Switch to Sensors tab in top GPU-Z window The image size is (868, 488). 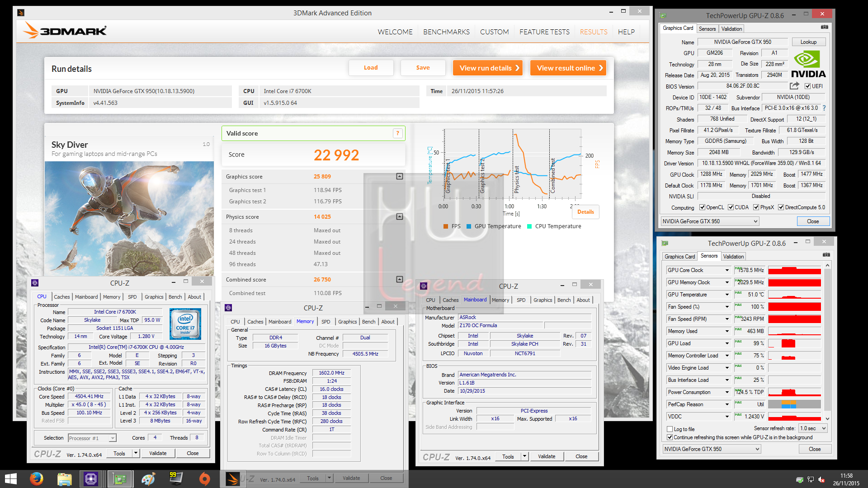tap(707, 28)
